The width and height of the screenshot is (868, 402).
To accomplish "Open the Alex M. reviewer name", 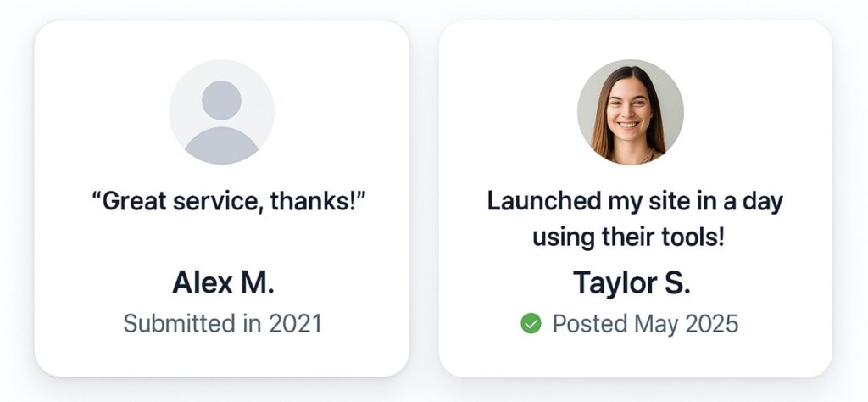I will pyautogui.click(x=223, y=282).
